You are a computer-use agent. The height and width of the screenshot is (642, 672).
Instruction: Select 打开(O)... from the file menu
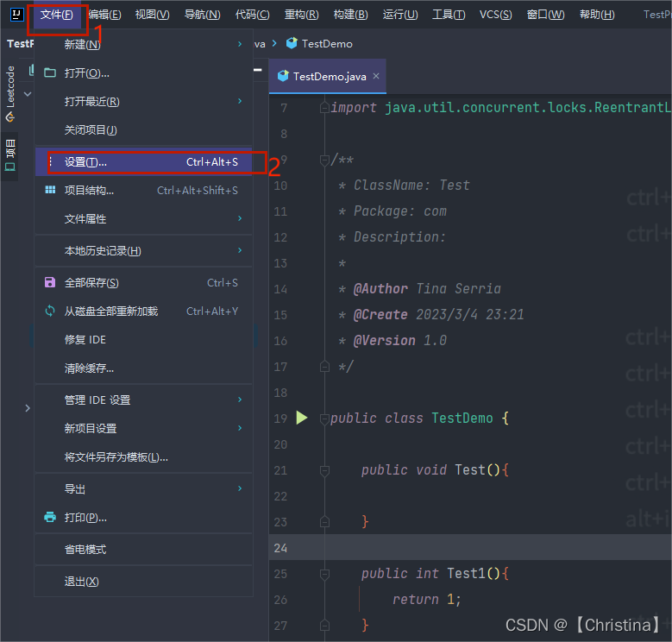point(143,72)
